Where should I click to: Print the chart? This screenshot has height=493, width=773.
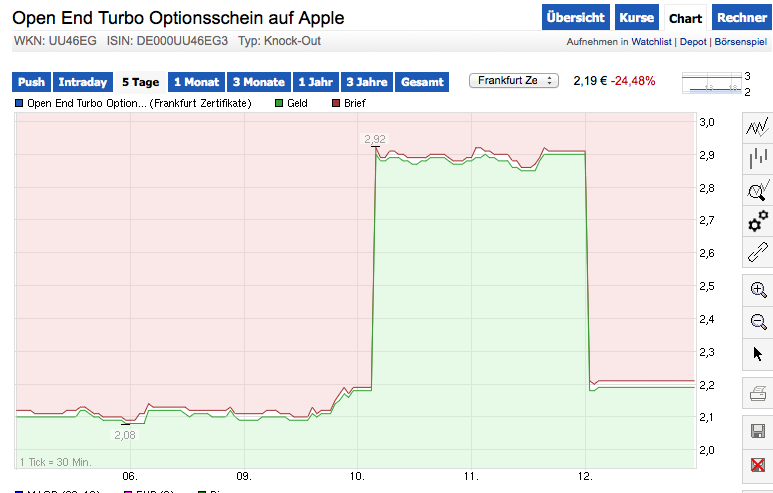[x=757, y=394]
